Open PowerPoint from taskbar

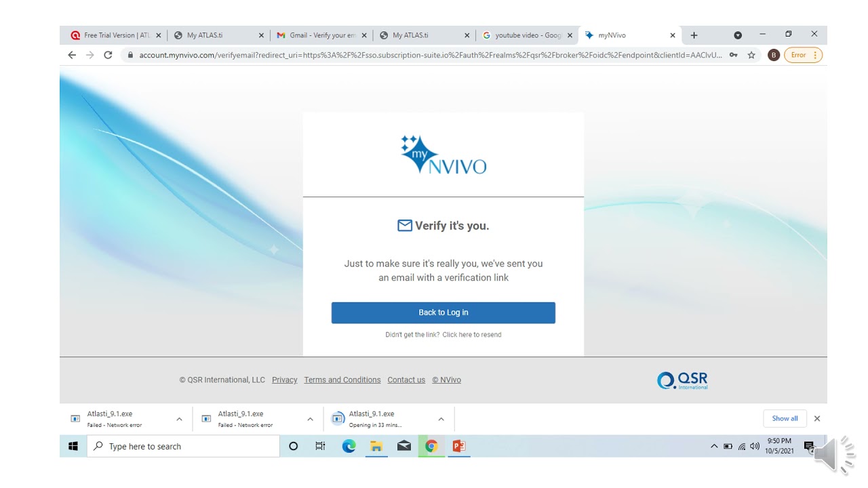459,446
